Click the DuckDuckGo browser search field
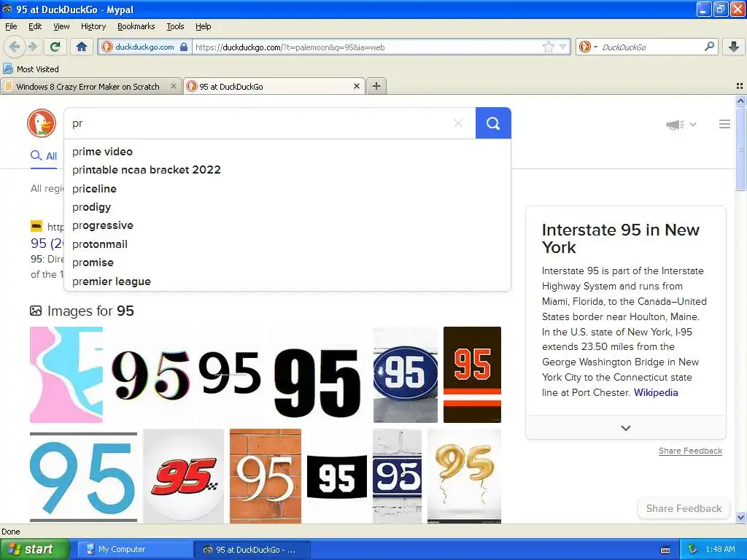Viewport: 747px width, 560px height. tap(650, 47)
